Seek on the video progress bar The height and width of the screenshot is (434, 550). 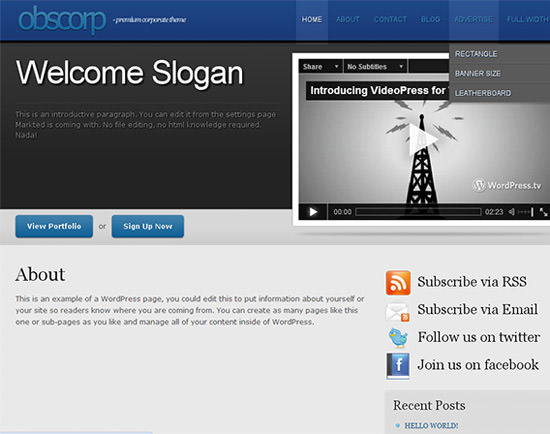tap(418, 212)
